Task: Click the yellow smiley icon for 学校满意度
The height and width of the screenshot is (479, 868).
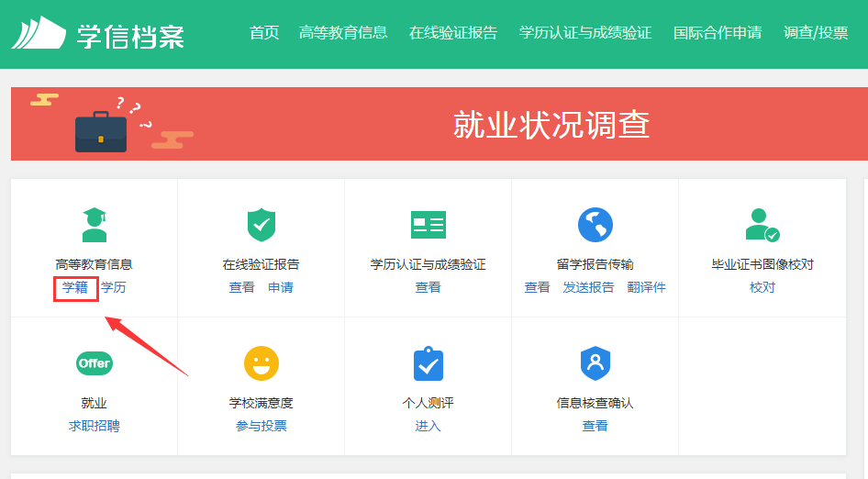Action: [262, 363]
